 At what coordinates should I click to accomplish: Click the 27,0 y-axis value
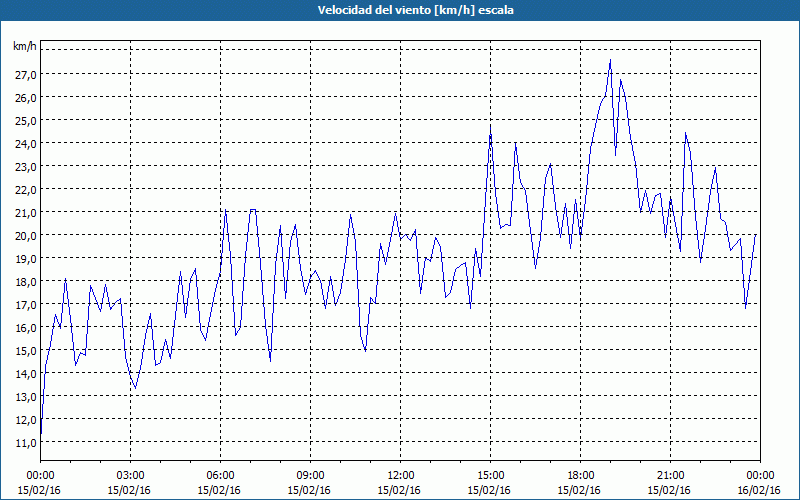25,74
